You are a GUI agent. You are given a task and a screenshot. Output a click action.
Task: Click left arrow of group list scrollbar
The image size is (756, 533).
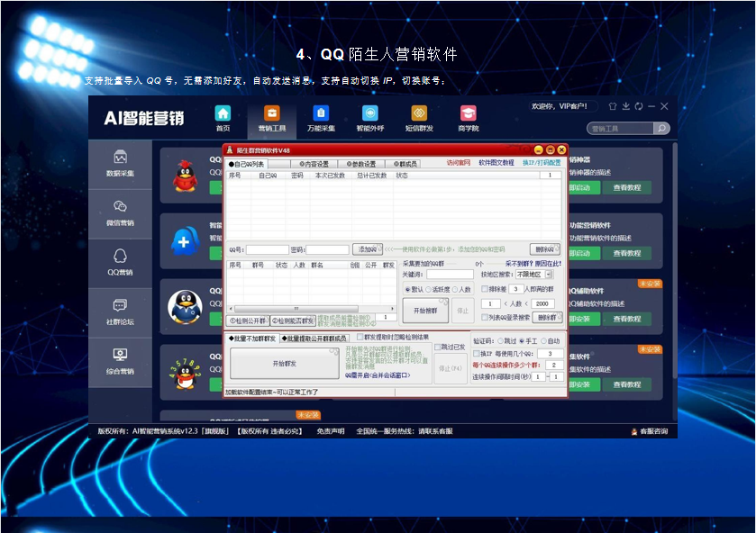[x=231, y=309]
